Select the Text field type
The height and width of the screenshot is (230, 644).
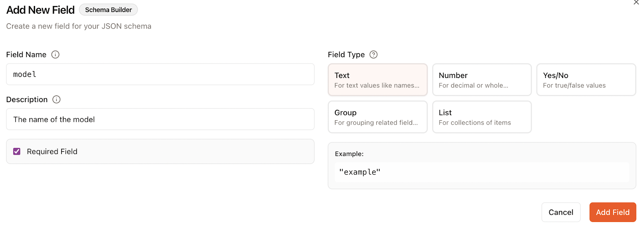[378, 80]
